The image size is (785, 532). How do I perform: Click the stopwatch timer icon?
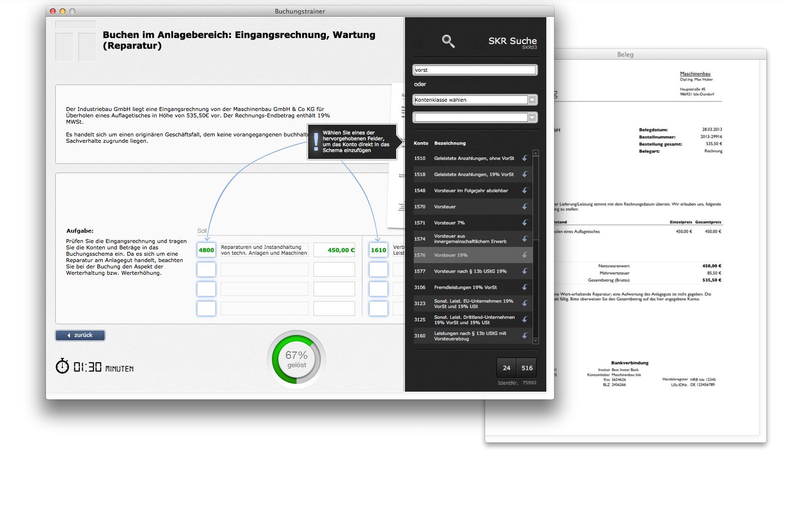point(62,366)
